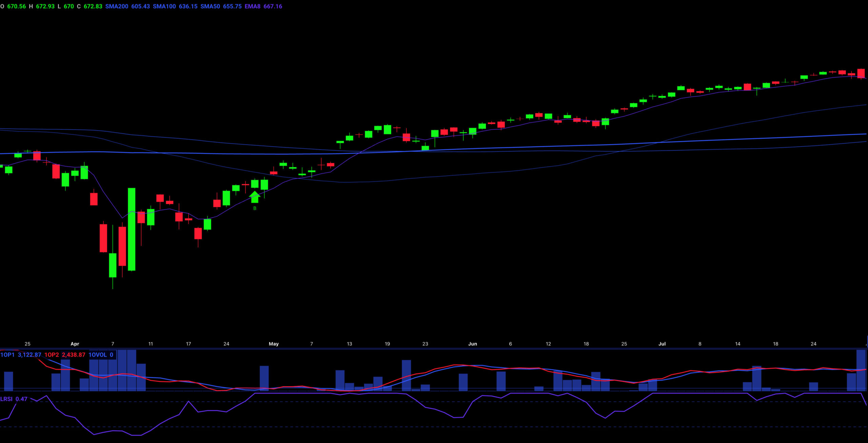
Task: Click the red 1OP2 indicator legend
Action: (x=52, y=355)
